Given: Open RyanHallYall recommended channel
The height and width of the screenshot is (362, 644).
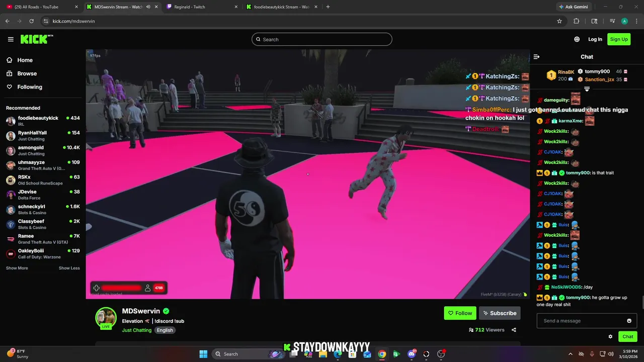Looking at the screenshot, I should (x=43, y=136).
